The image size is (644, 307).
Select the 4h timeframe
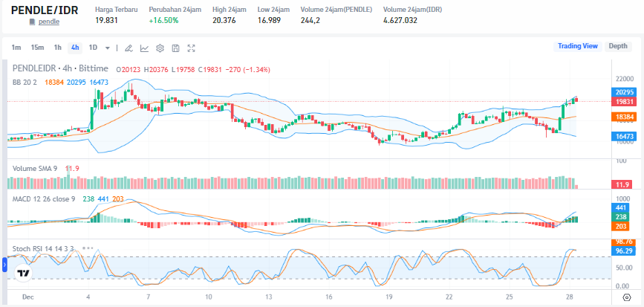[x=75, y=48]
